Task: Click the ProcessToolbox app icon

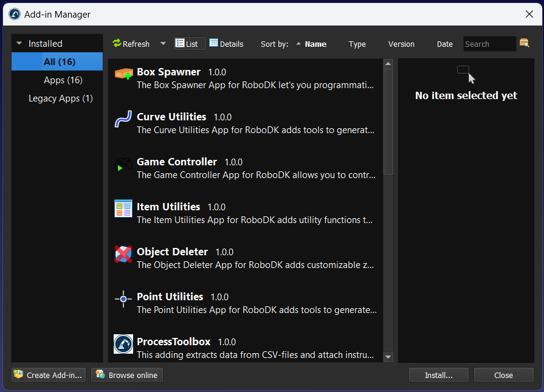Action: [x=123, y=344]
